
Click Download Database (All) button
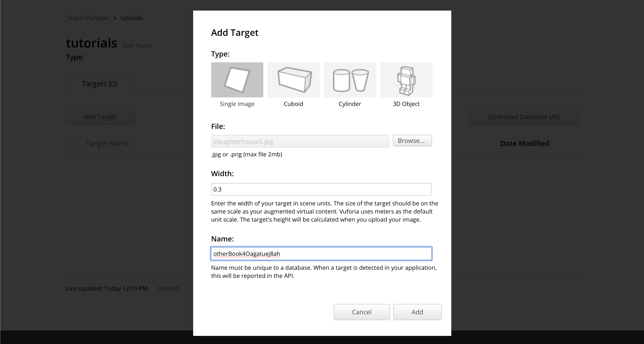524,117
